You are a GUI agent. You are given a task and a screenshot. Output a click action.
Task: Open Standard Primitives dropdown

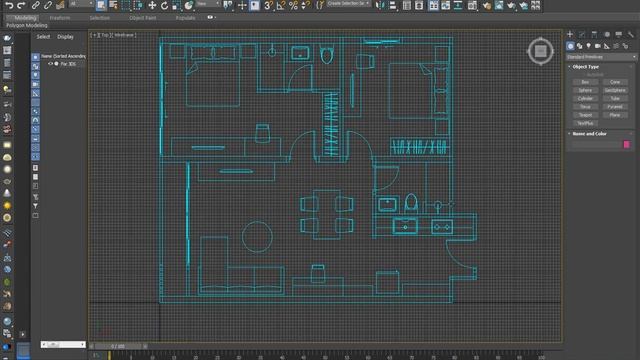(601, 57)
